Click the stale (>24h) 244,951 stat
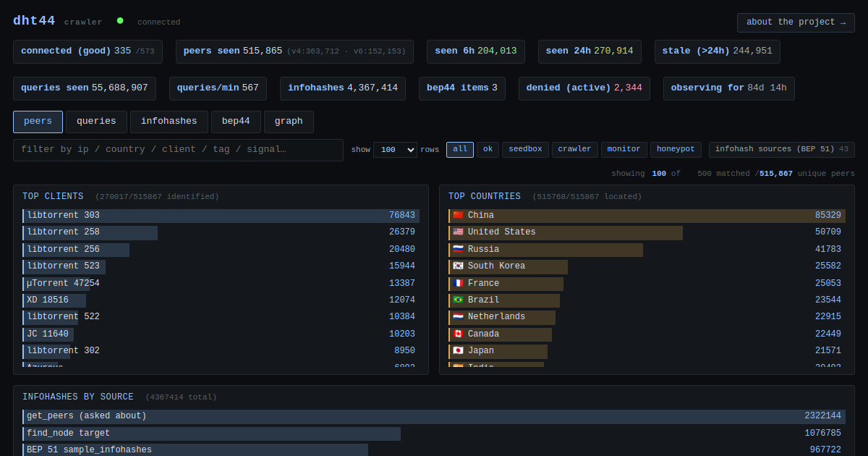The height and width of the screenshot is (456, 868). [718, 51]
